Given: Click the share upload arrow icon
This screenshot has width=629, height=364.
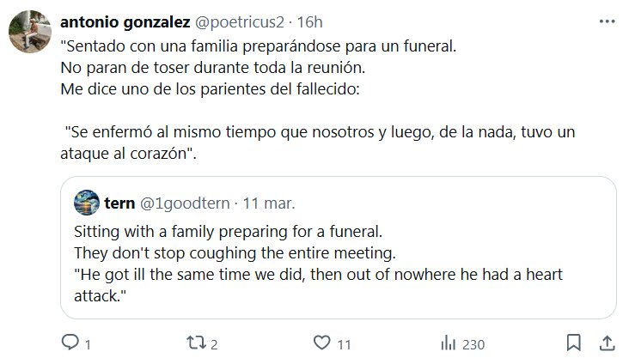Looking at the screenshot, I should 607,343.
